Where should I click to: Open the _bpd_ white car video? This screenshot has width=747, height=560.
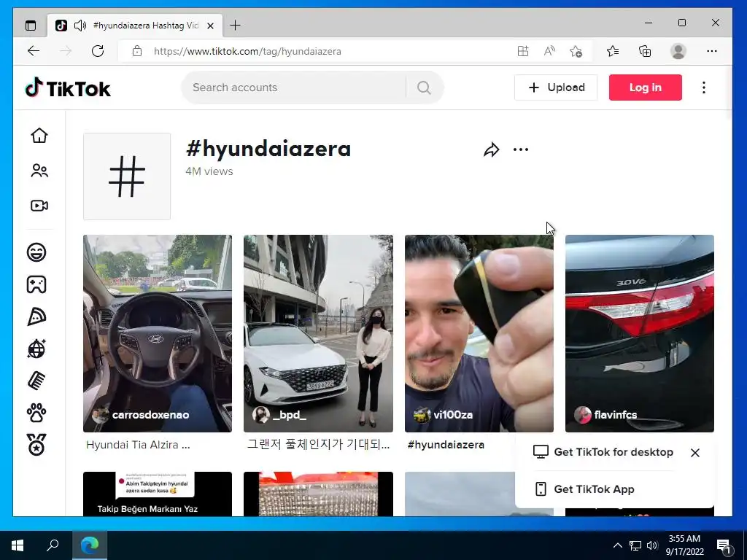point(318,333)
